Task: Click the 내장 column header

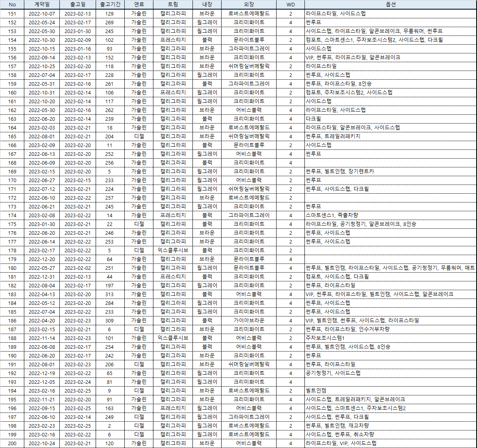Action: click(x=207, y=4)
